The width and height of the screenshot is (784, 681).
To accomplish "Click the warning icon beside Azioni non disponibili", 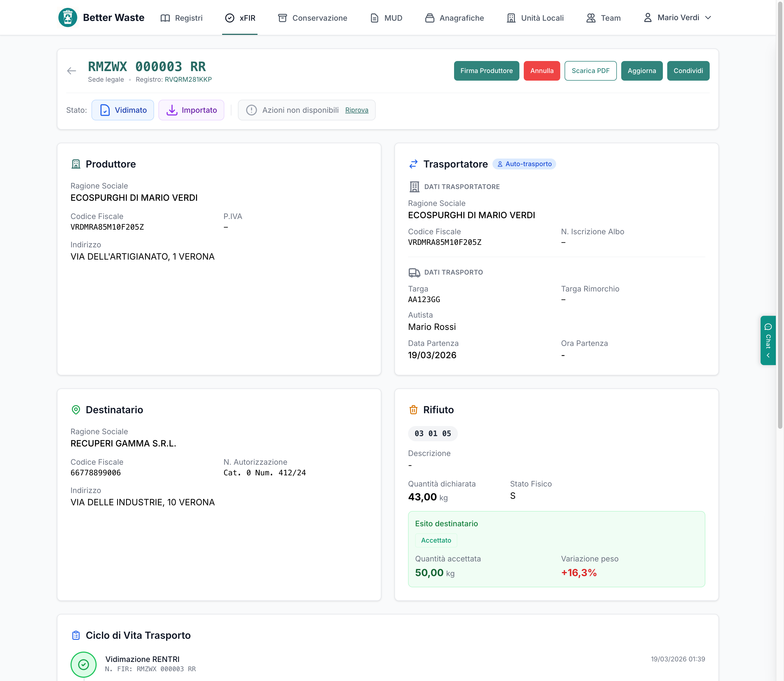I will pyautogui.click(x=252, y=110).
